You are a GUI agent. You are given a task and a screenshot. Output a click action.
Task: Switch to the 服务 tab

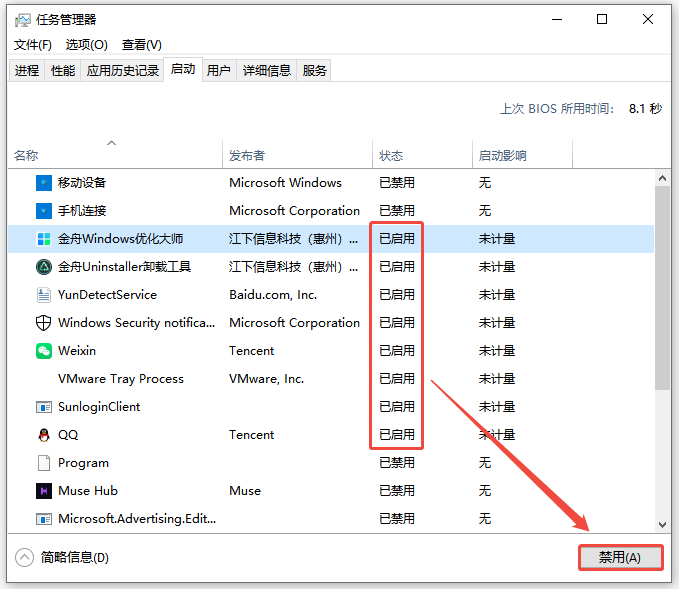314,70
